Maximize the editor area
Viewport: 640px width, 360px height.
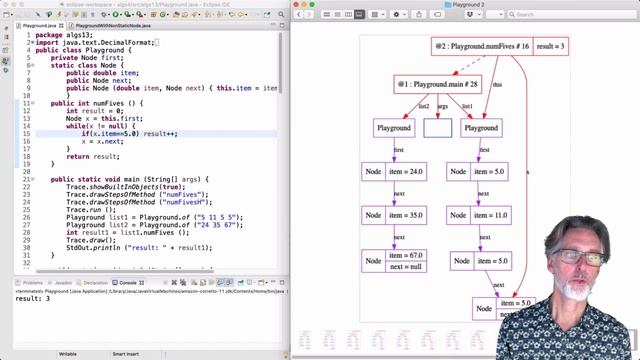click(282, 25)
